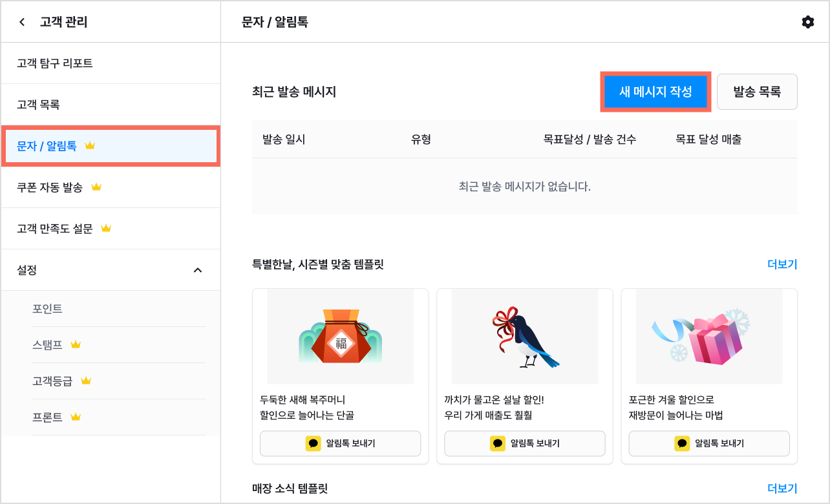Click the 새 메시지 작성 button
The height and width of the screenshot is (504, 830).
tap(655, 92)
